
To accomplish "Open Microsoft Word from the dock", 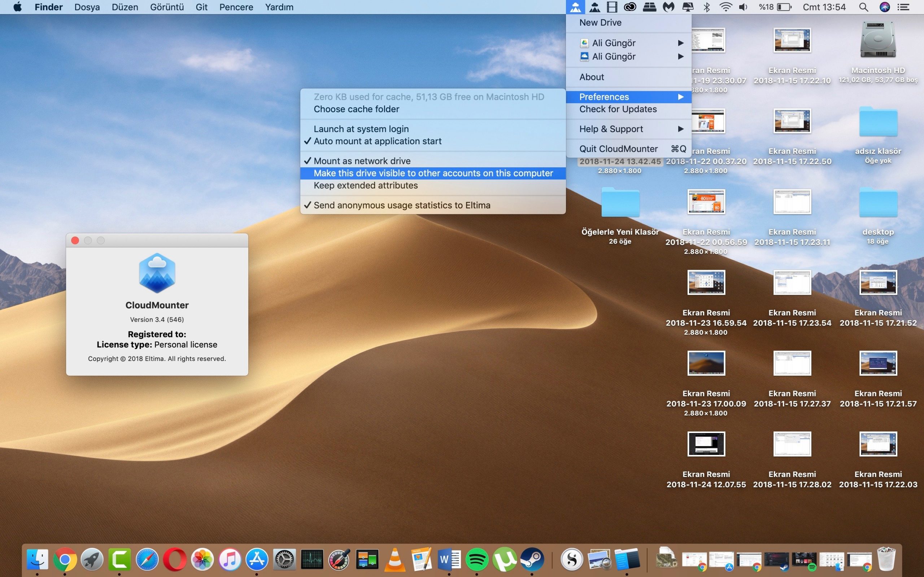I will (449, 559).
